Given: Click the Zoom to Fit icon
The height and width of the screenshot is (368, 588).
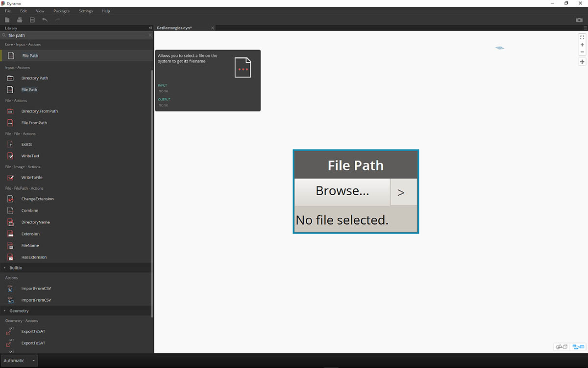Looking at the screenshot, I should tap(582, 37).
